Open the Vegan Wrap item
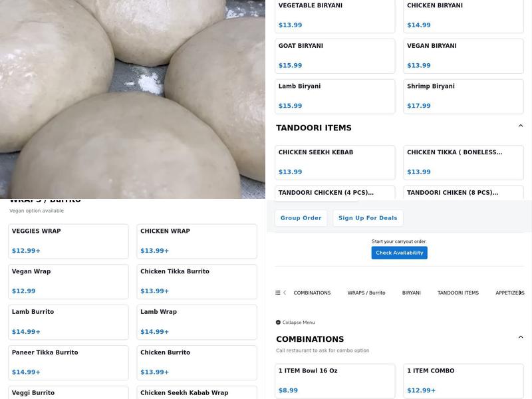 click(68, 281)
